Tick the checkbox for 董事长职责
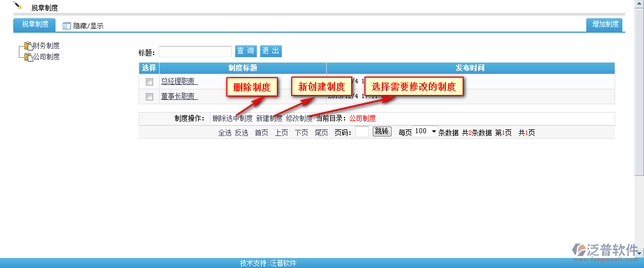 tap(150, 97)
